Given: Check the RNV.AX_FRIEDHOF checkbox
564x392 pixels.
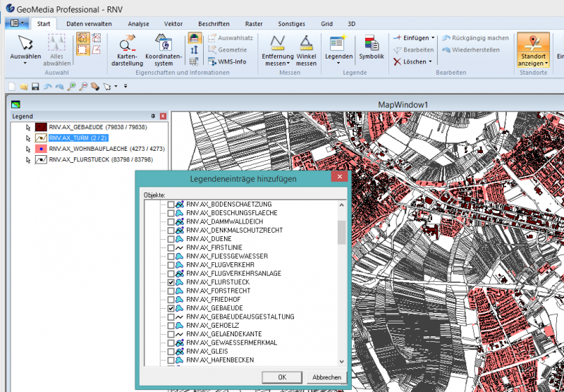Looking at the screenshot, I should click(171, 300).
